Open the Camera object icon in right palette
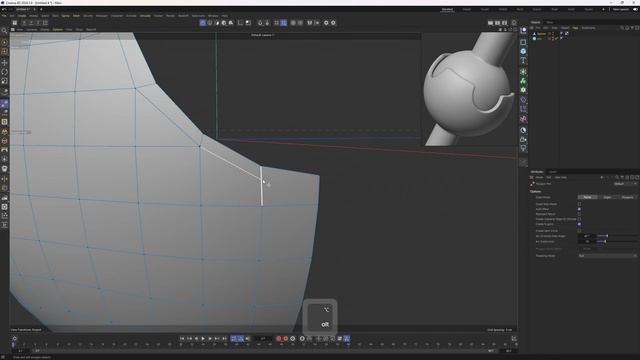This screenshot has width=640, height=360. click(x=523, y=140)
